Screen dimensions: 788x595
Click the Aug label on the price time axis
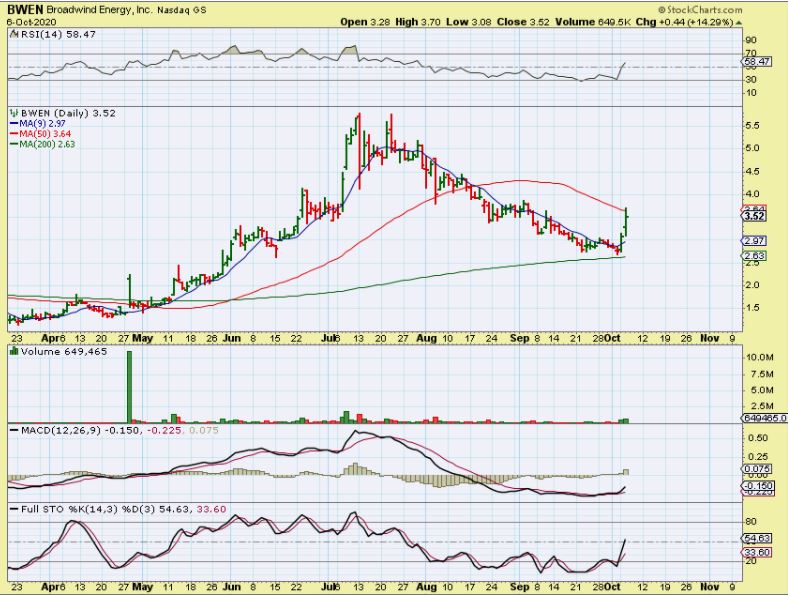pos(426,338)
